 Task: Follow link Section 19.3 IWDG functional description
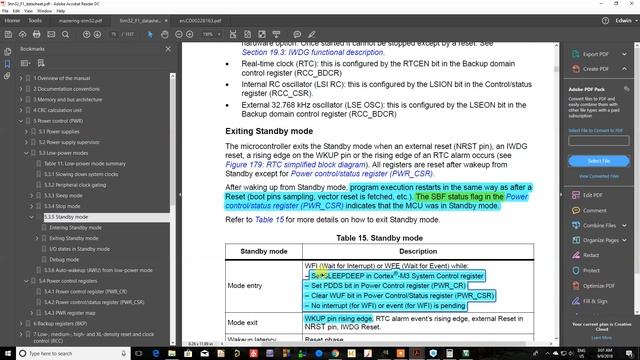(x=313, y=52)
